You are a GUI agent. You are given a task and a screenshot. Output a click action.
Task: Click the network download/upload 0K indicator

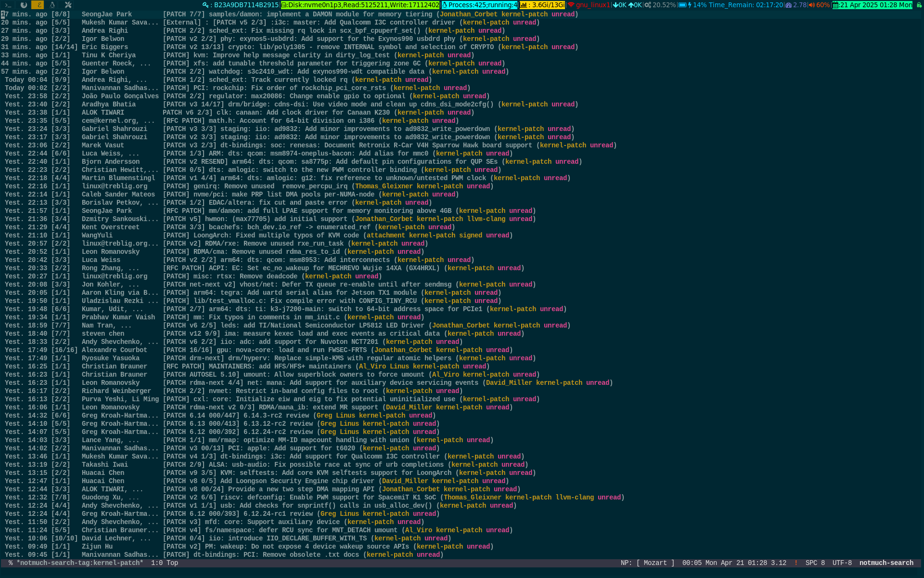click(x=627, y=5)
